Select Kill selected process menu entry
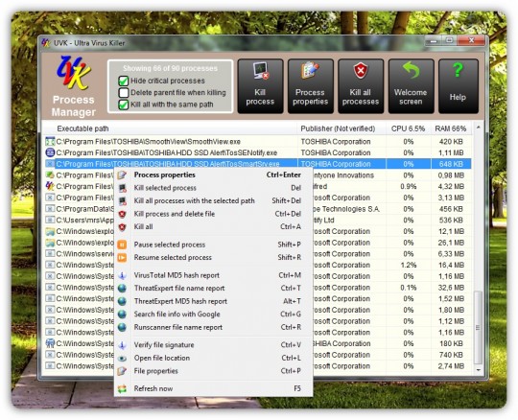 tap(213, 188)
